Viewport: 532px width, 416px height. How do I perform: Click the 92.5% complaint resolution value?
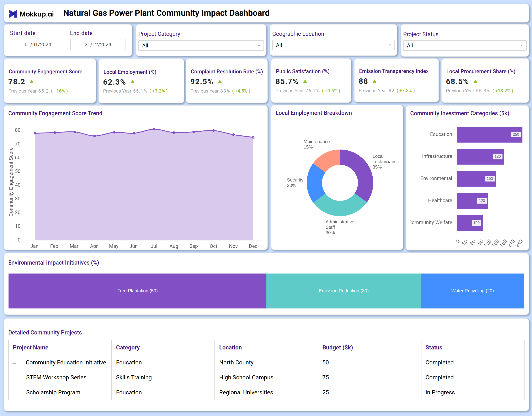pos(201,82)
